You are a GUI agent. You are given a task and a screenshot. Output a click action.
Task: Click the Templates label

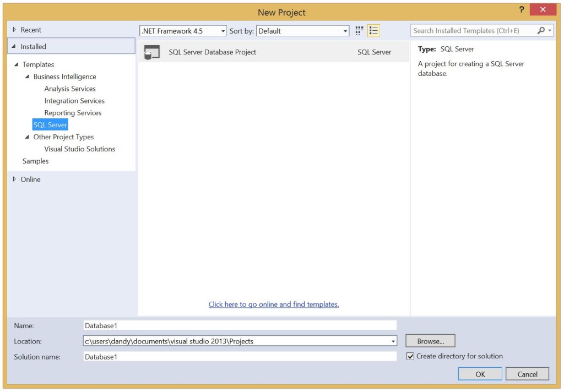click(x=38, y=64)
